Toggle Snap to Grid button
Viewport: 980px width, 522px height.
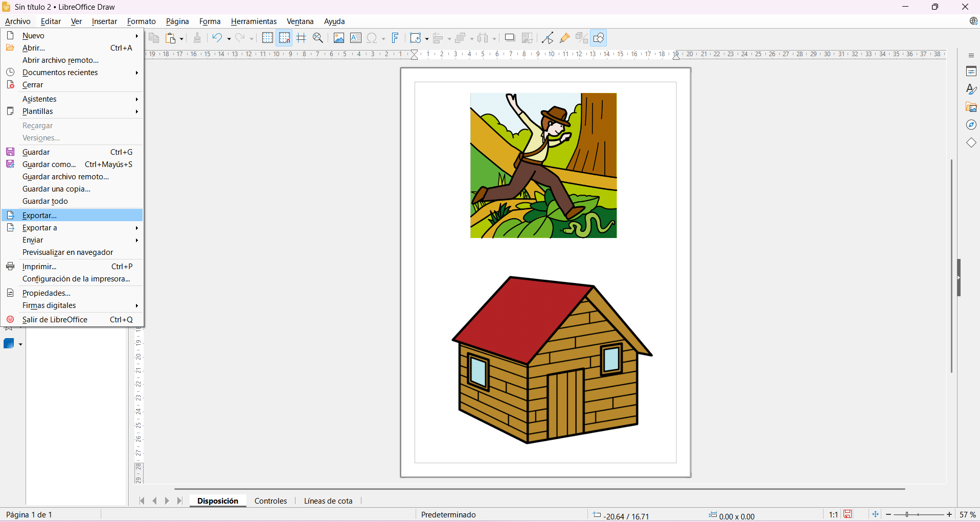click(x=284, y=38)
